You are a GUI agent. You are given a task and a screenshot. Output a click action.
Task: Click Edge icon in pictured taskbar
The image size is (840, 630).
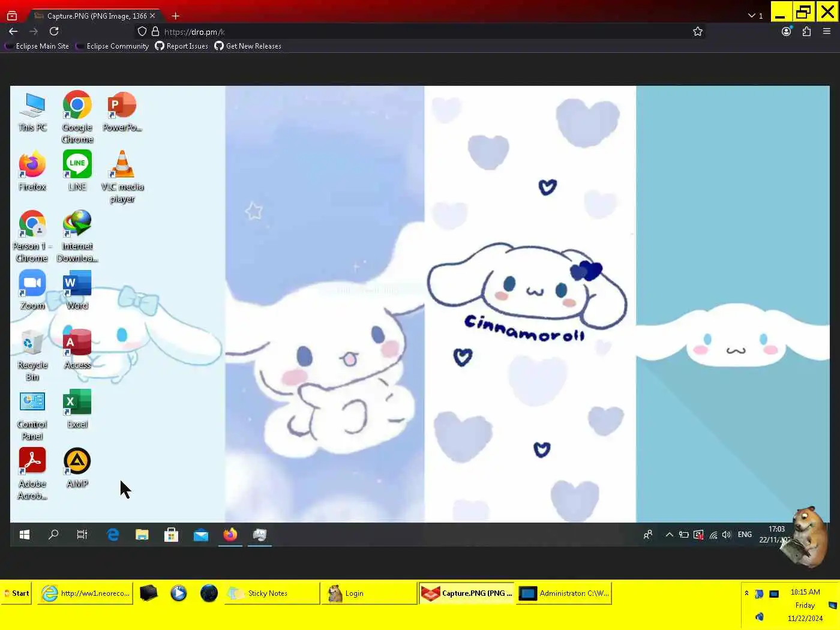coord(112,535)
